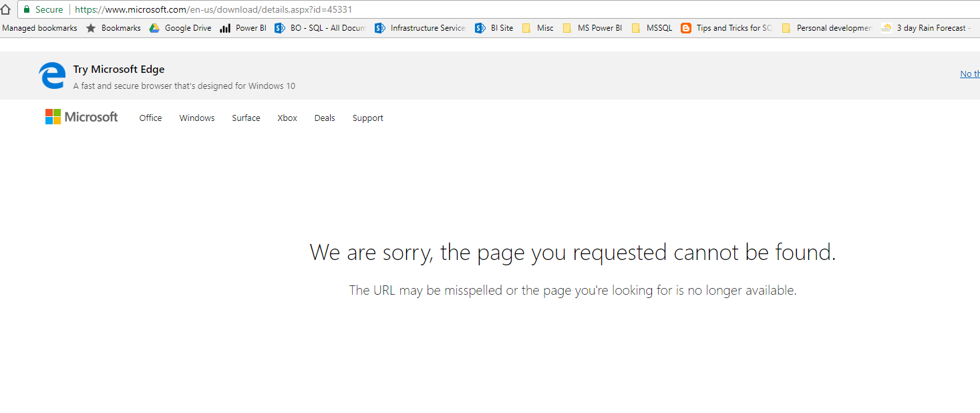The image size is (980, 413).
Task: Open the Deals menu item
Action: pyautogui.click(x=325, y=118)
